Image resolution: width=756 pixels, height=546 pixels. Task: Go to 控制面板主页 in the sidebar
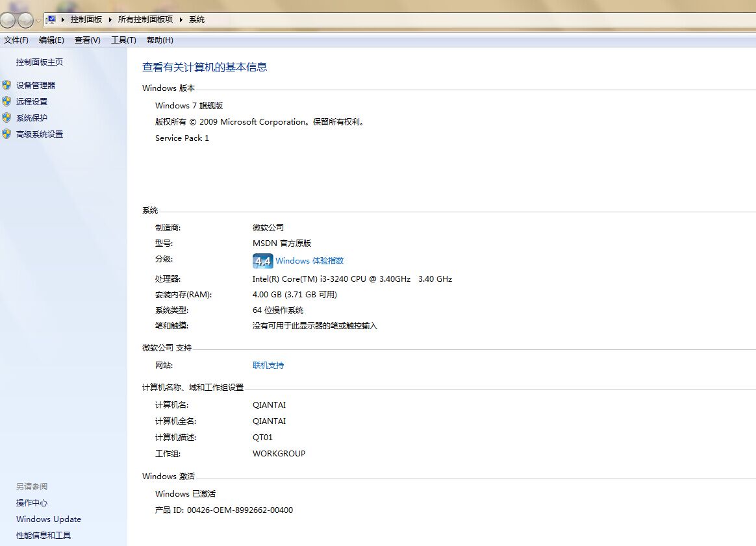[x=40, y=62]
